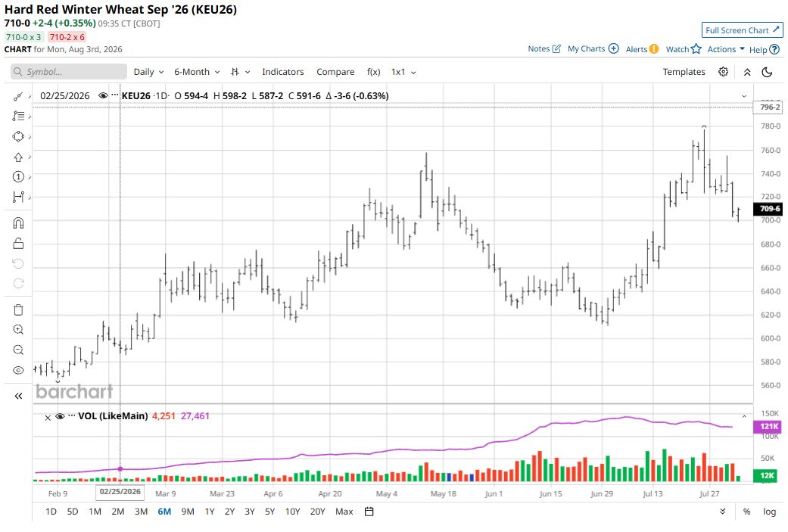Add to My Charts
The height and width of the screenshot is (532, 788).
[593, 48]
